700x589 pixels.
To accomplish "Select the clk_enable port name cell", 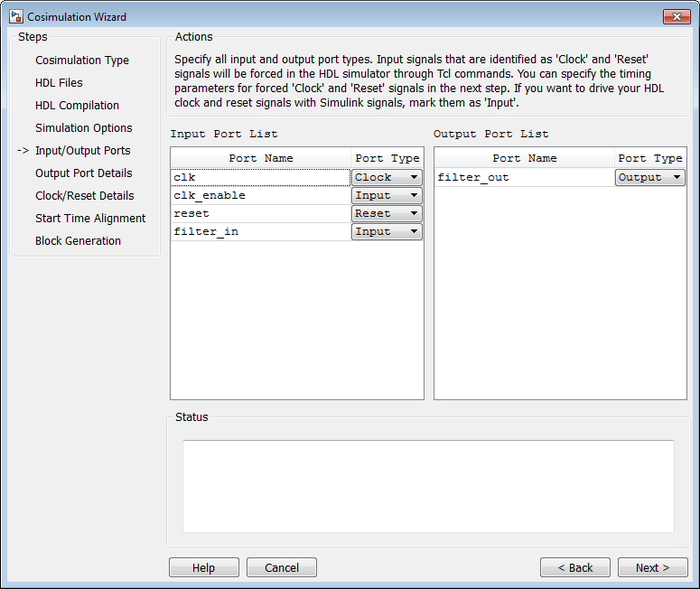I will click(x=261, y=196).
